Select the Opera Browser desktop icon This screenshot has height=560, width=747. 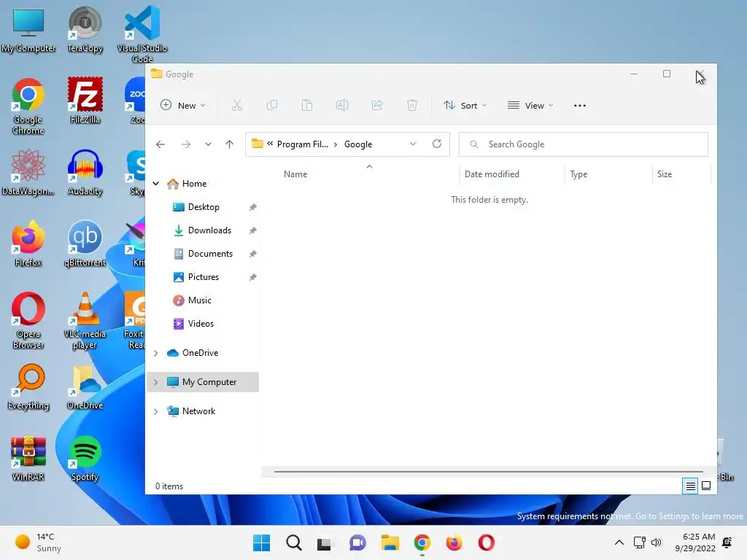coord(28,321)
